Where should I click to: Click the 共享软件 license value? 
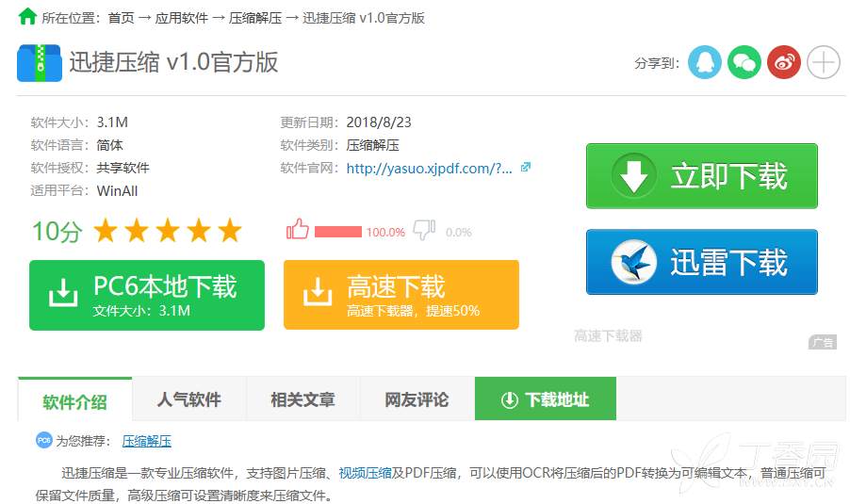pos(123,168)
